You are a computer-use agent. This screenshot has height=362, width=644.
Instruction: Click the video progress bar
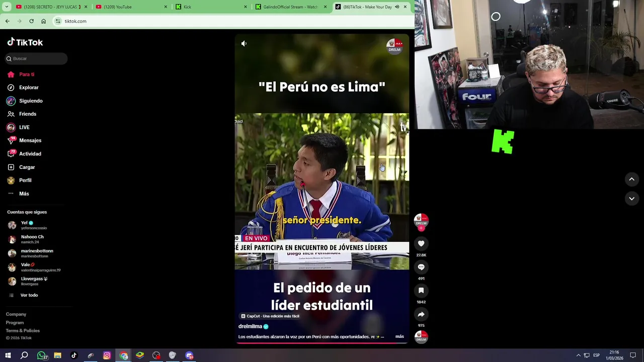pyautogui.click(x=322, y=343)
